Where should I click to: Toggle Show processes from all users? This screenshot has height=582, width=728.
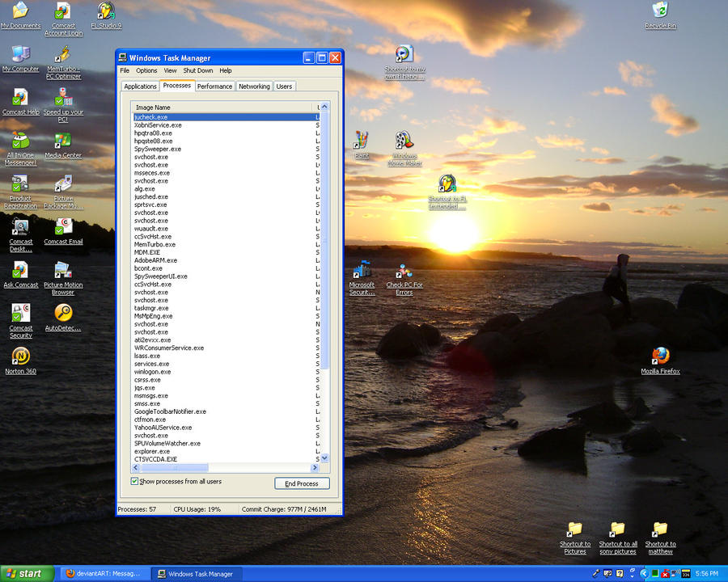click(134, 481)
